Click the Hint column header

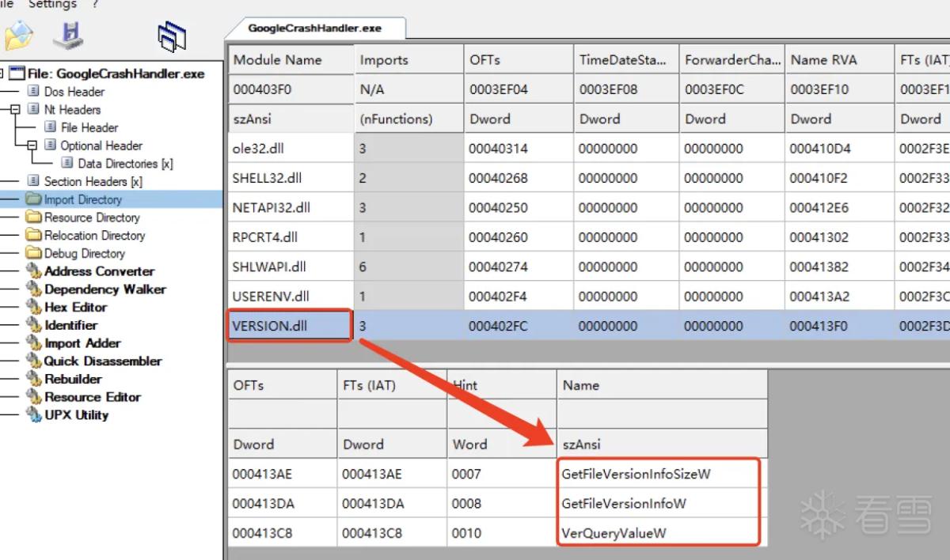(502, 385)
